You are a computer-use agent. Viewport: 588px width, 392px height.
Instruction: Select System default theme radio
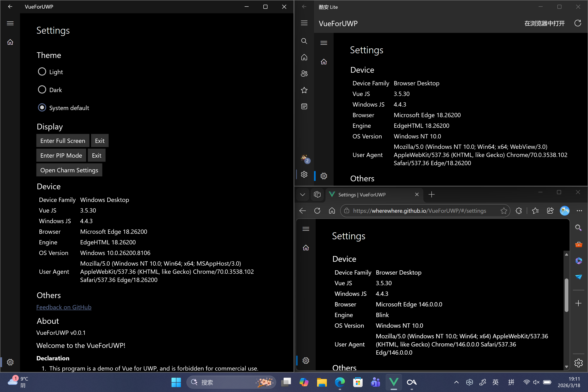click(x=42, y=108)
